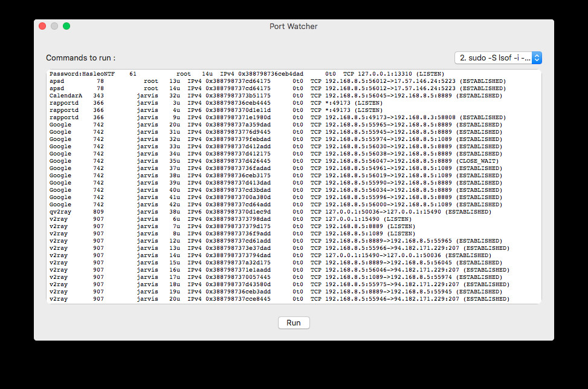Viewport: 588px width, 389px height.
Task: Select the v2ray '127.0.0.1:15490 (LISTEN)' entry
Action: [x=368, y=219]
